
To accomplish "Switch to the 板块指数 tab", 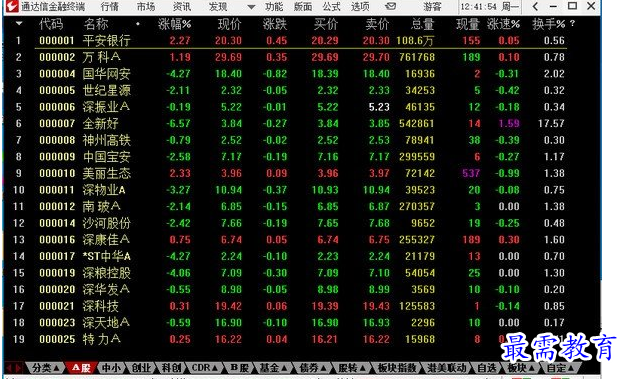I will (397, 367).
